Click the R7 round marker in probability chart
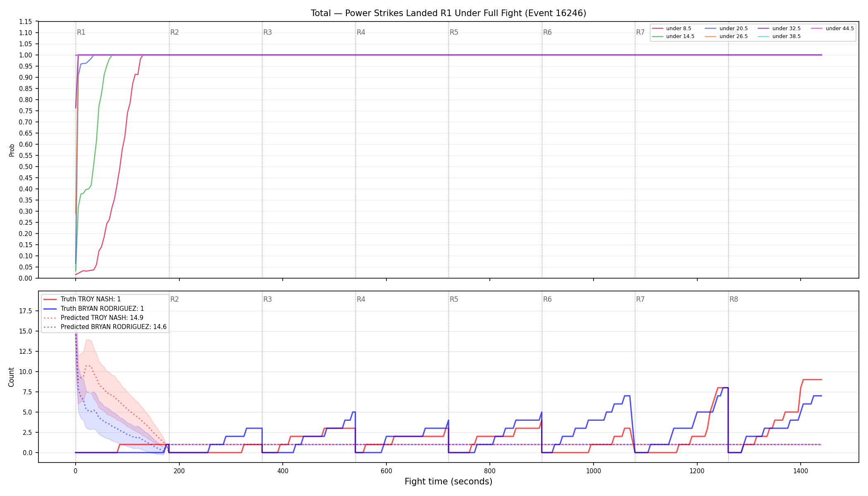Viewport: 868px width, 496px height. (640, 32)
